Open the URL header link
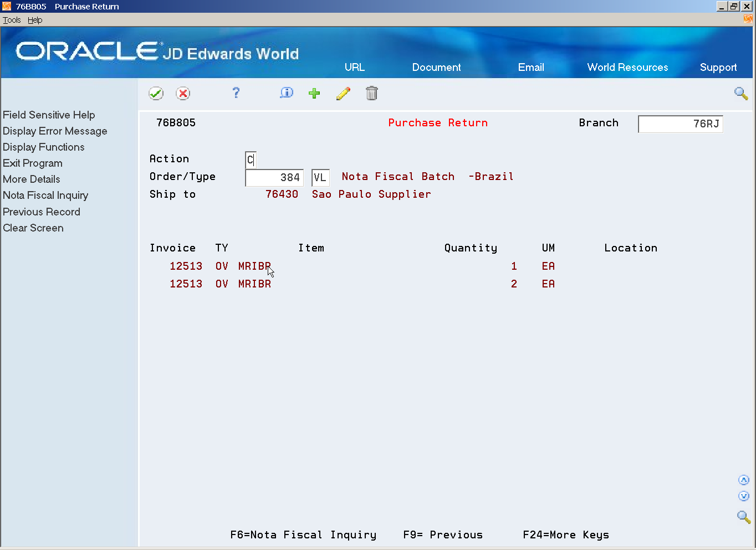 point(355,67)
